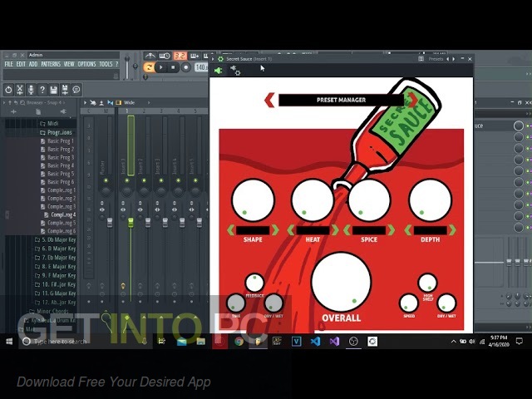Select Basic Prog 4 in browser

point(57,165)
